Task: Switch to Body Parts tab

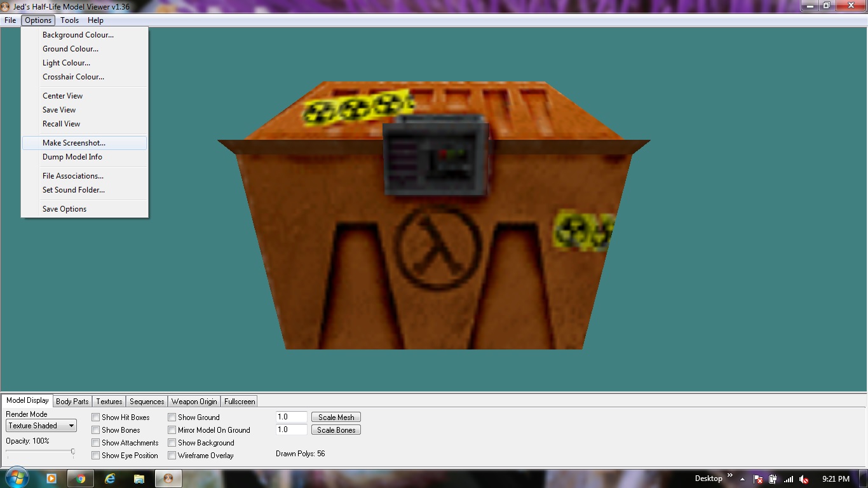Action: click(x=72, y=402)
